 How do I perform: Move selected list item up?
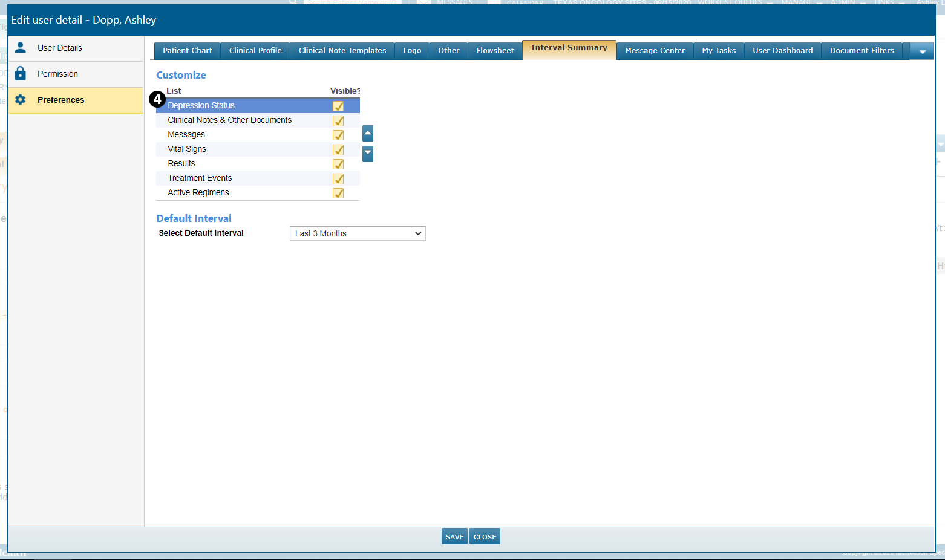click(x=368, y=133)
